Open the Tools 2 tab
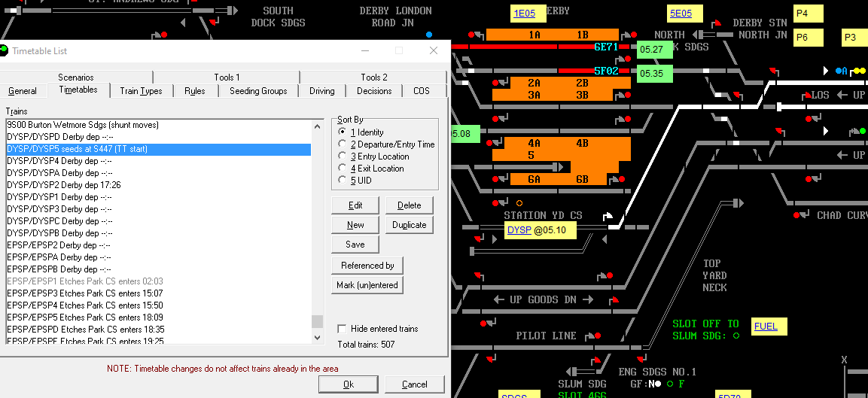Screen dimensions: 868x398 click(x=373, y=77)
